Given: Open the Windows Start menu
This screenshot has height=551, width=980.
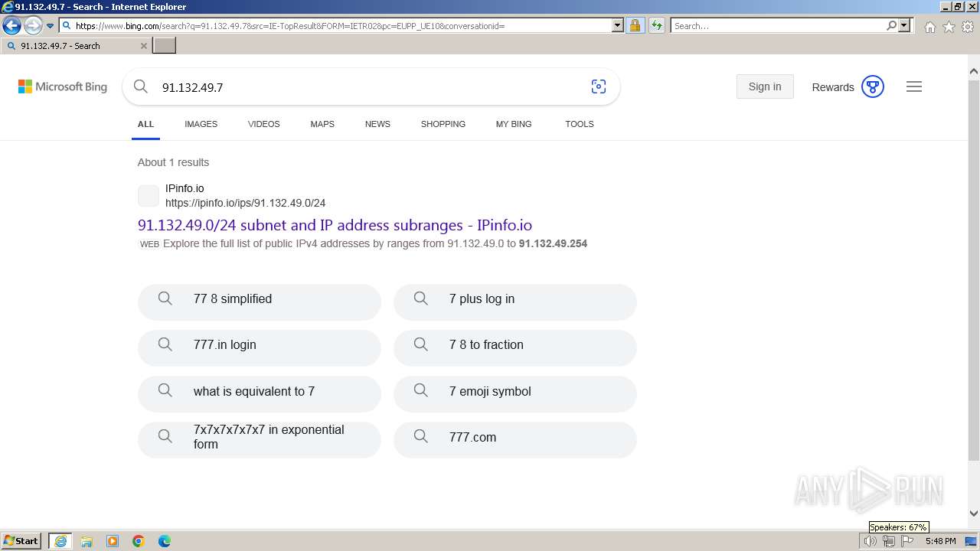Looking at the screenshot, I should point(21,541).
